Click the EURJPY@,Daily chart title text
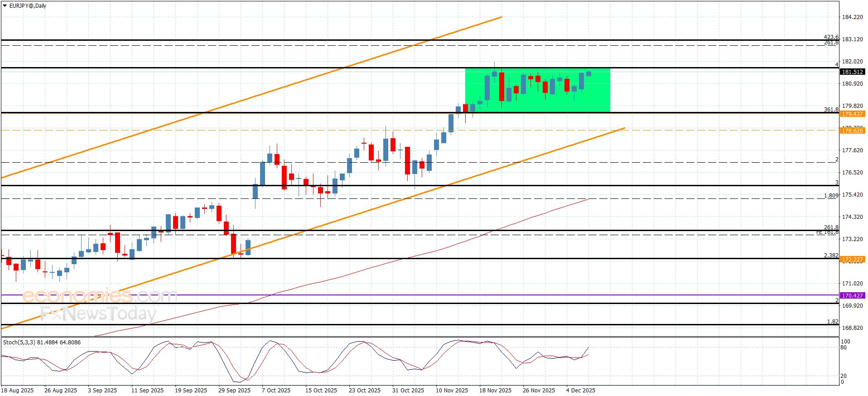This screenshot has height=396, width=868. coord(28,6)
